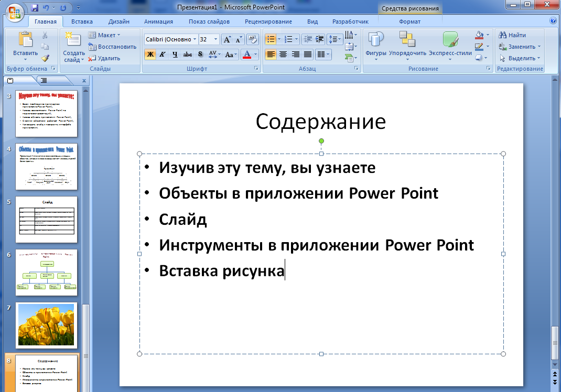The width and height of the screenshot is (561, 392).
Task: Click Найти find button
Action: (x=512, y=35)
